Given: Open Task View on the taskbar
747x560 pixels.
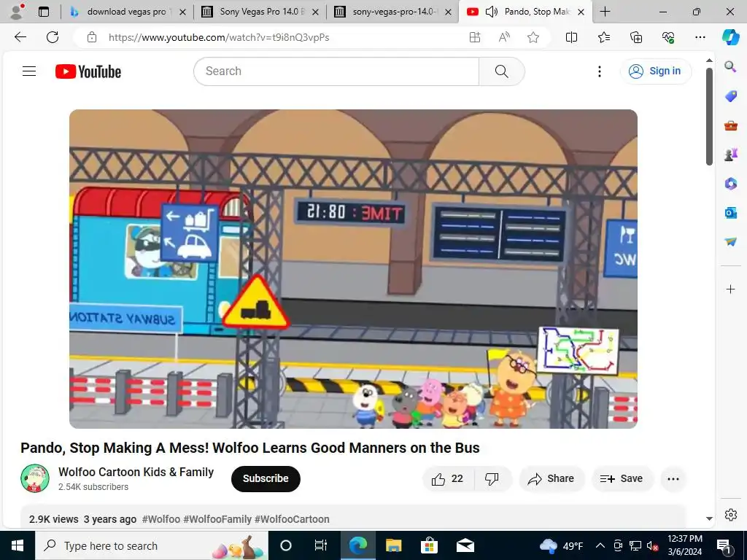Looking at the screenshot, I should (321, 545).
